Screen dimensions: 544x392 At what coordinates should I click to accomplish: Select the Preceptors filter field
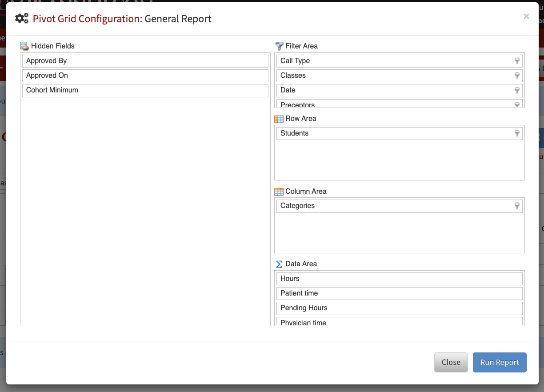pyautogui.click(x=399, y=104)
